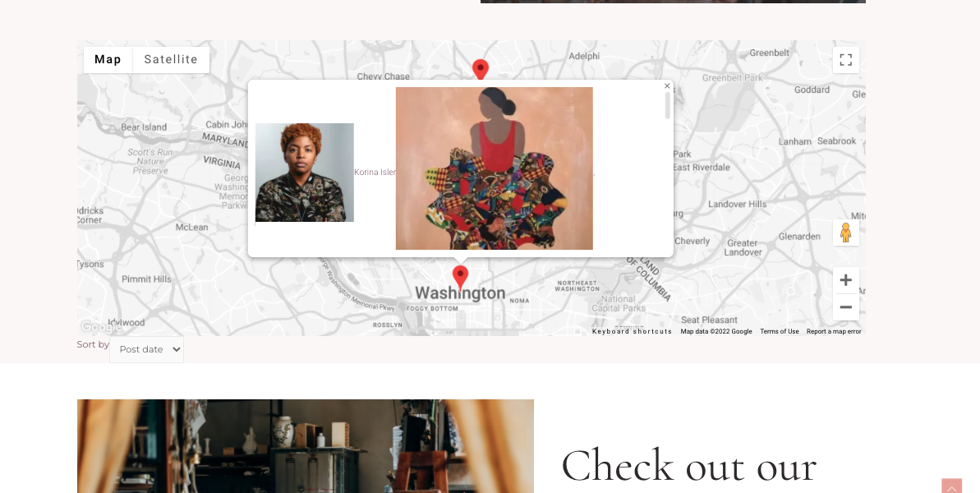Open the Sort by Post date dropdown
Image resolution: width=980 pixels, height=493 pixels.
[x=146, y=350]
